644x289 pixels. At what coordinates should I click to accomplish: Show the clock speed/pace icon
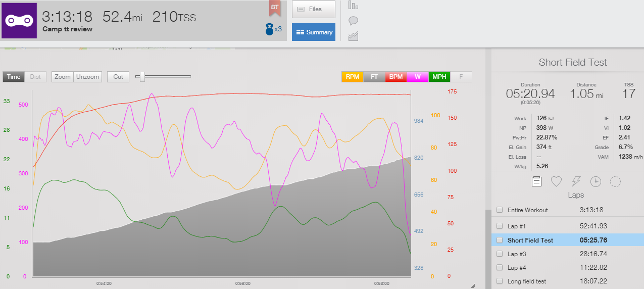[596, 181]
